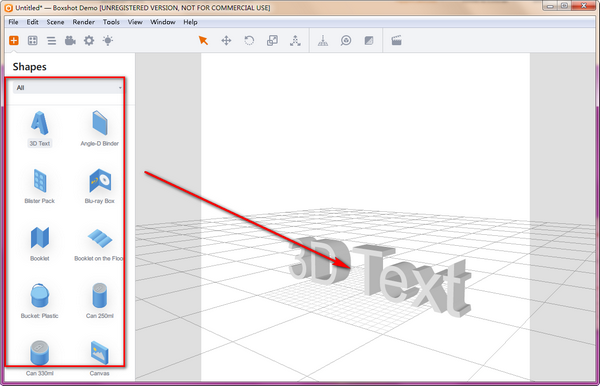
Task: Click the drop to floor tool
Action: point(323,40)
